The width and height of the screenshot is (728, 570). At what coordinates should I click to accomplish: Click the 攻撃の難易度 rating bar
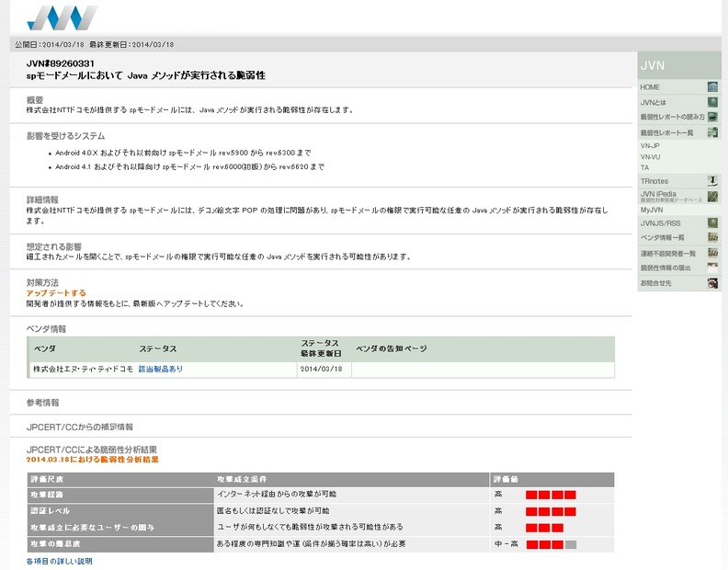pyautogui.click(x=552, y=544)
